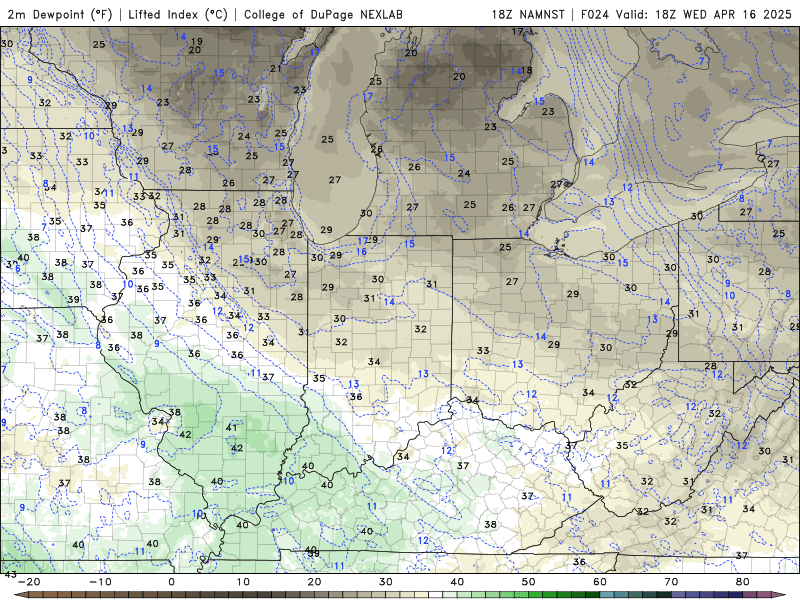Screen dimensions: 800x600
Task: Click the blue lifted index value 16
Action: pos(361,252)
